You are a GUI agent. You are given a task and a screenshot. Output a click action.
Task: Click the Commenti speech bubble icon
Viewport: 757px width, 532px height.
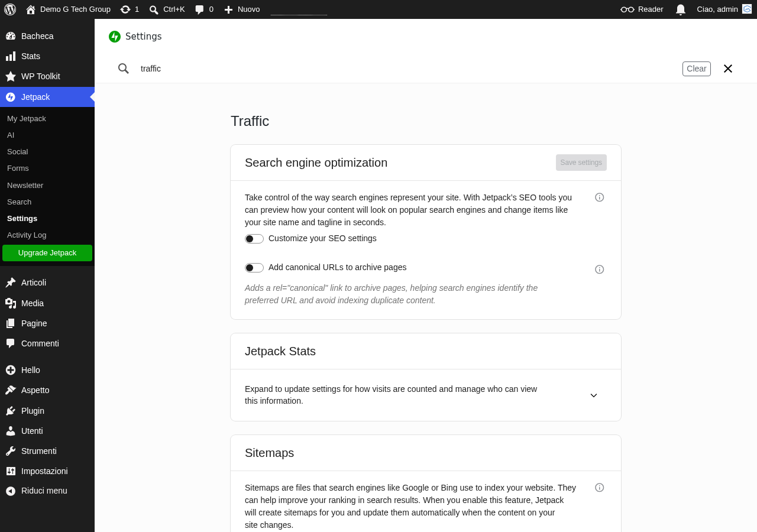(11, 343)
